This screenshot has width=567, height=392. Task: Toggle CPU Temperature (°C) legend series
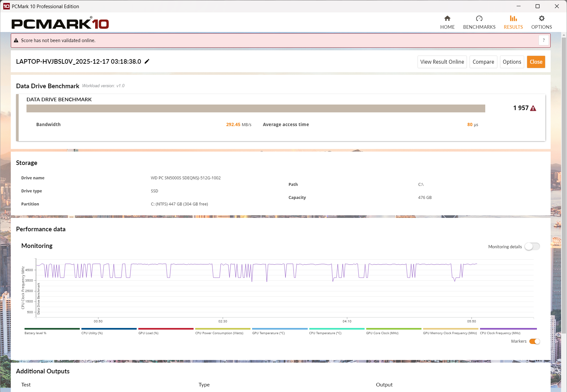(x=337, y=331)
